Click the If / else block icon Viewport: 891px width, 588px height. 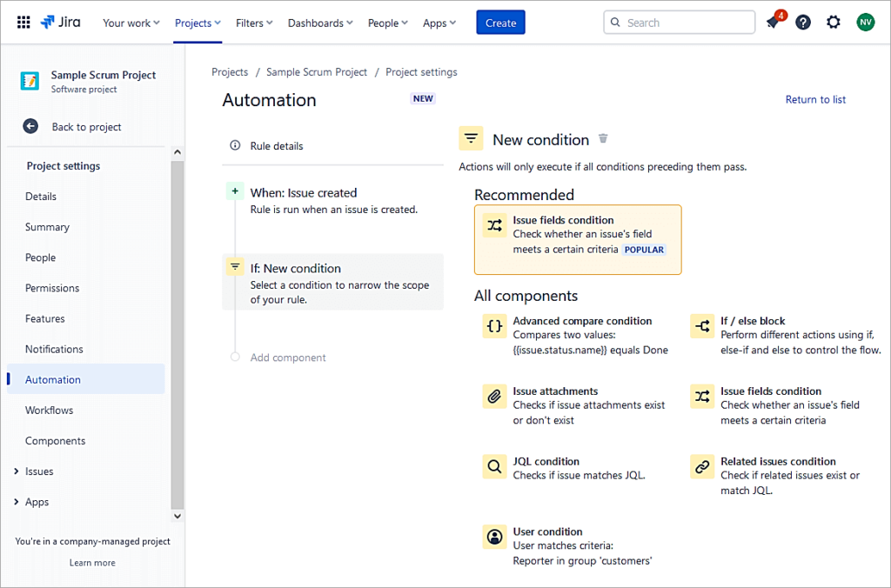(x=702, y=325)
